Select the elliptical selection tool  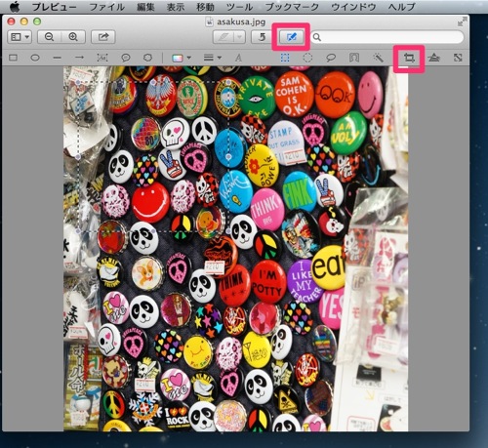(307, 58)
